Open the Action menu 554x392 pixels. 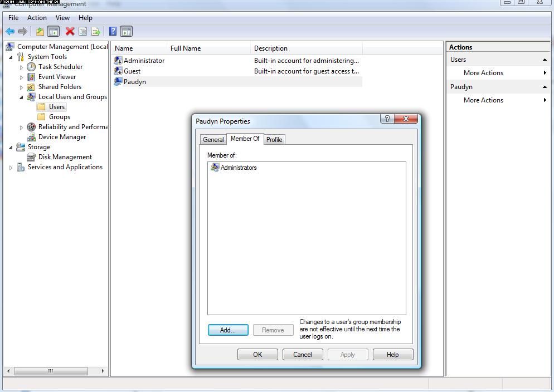click(37, 18)
